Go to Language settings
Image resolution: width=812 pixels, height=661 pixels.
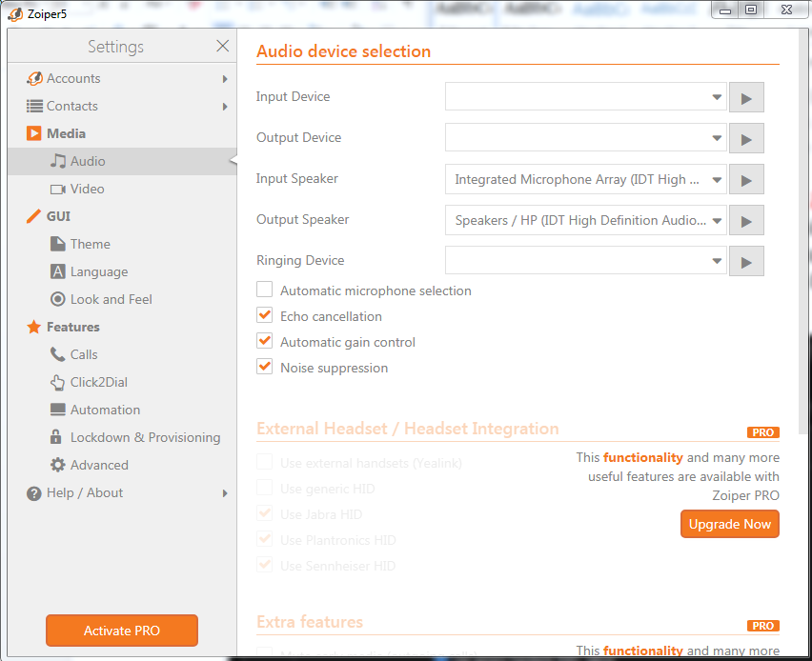(122, 271)
